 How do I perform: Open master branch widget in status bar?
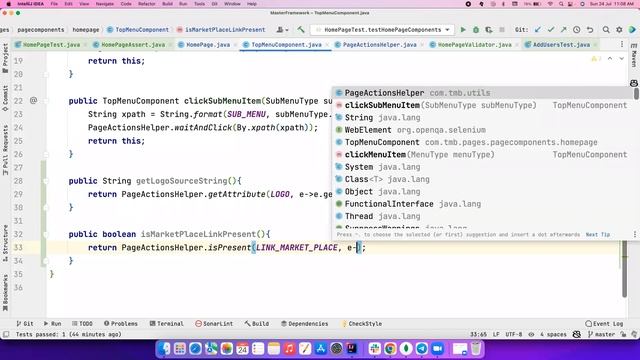point(601,334)
